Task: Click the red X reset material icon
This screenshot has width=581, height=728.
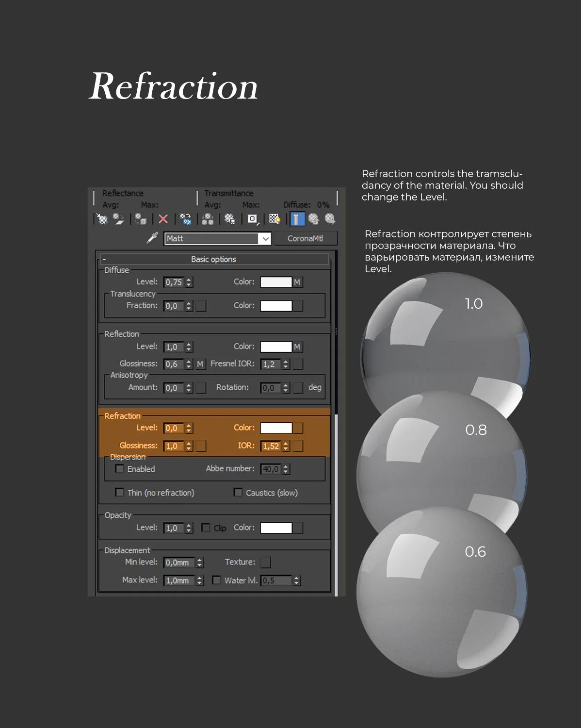Action: [163, 219]
